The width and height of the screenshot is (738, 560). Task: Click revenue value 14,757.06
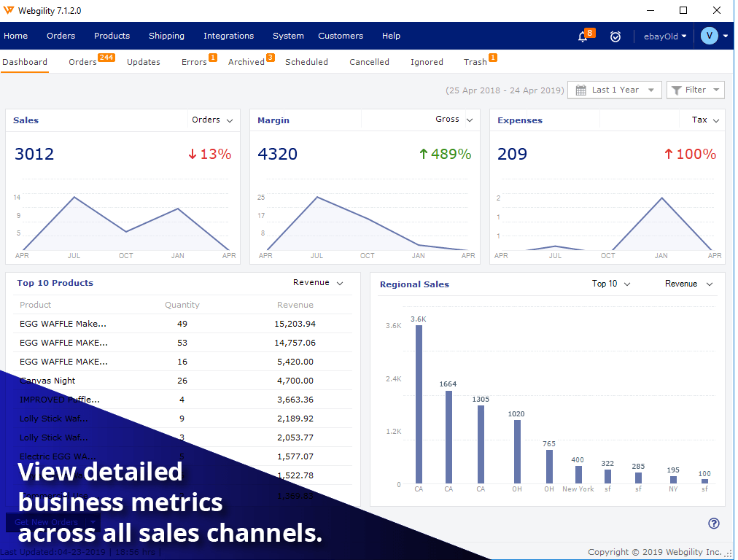(x=295, y=343)
